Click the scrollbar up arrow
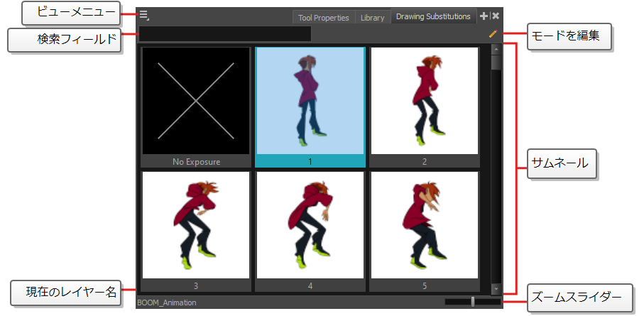 point(496,50)
